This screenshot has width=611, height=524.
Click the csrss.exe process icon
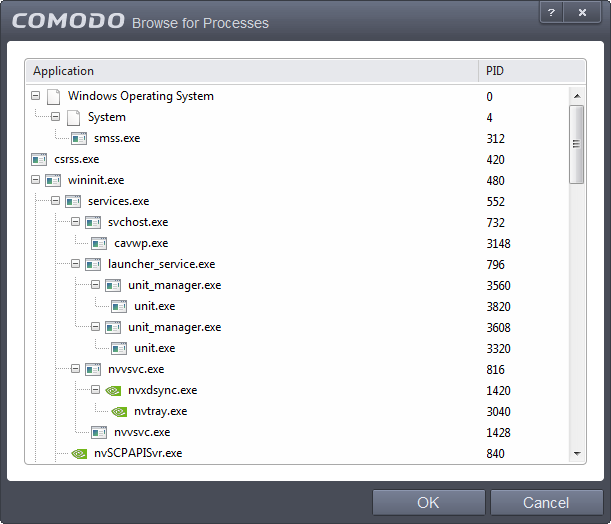point(39,159)
